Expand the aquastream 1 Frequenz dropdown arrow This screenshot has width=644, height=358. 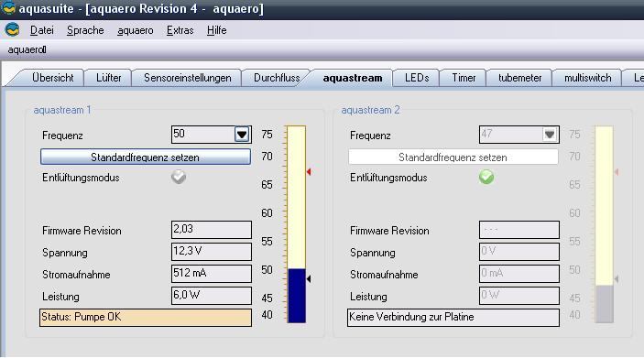[x=242, y=135]
